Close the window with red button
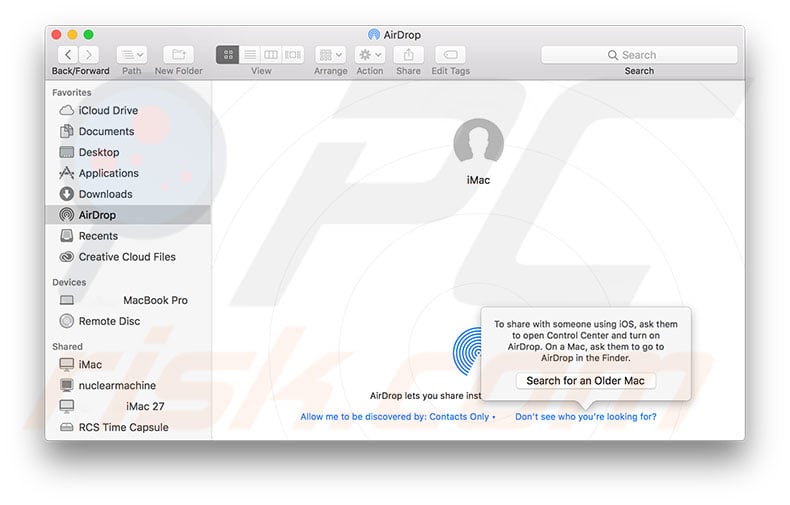Viewport: 790px width, 505px height. [56, 34]
